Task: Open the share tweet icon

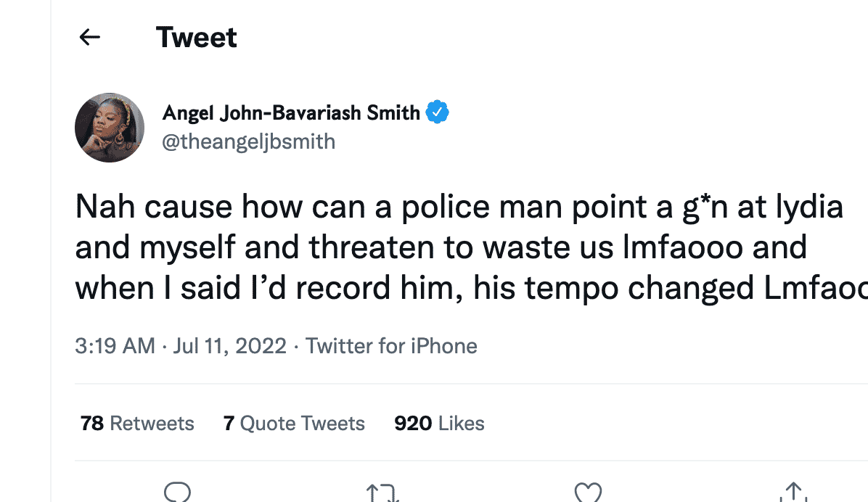Action: [793, 492]
